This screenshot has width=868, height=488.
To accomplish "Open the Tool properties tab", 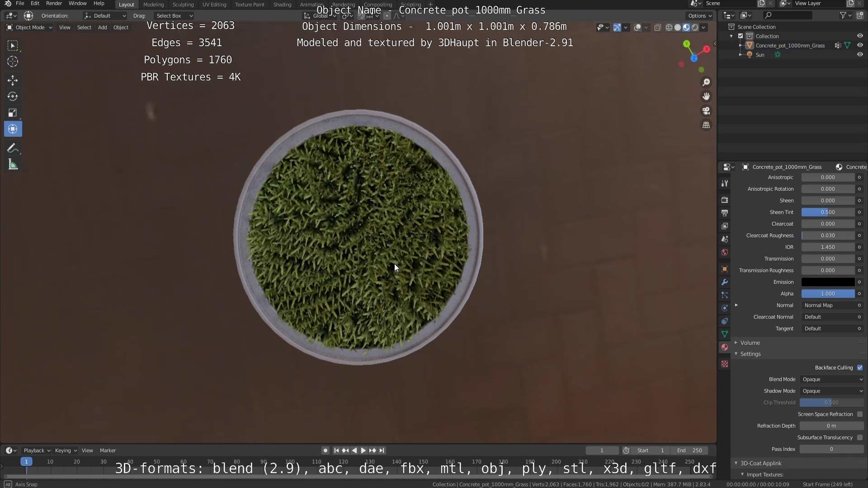I will tap(725, 183).
